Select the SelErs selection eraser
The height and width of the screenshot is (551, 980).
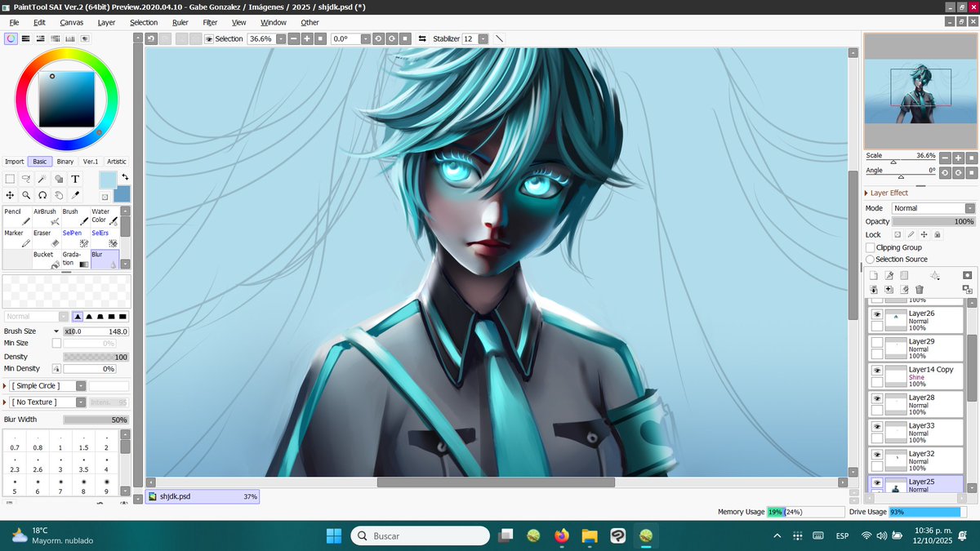105,238
